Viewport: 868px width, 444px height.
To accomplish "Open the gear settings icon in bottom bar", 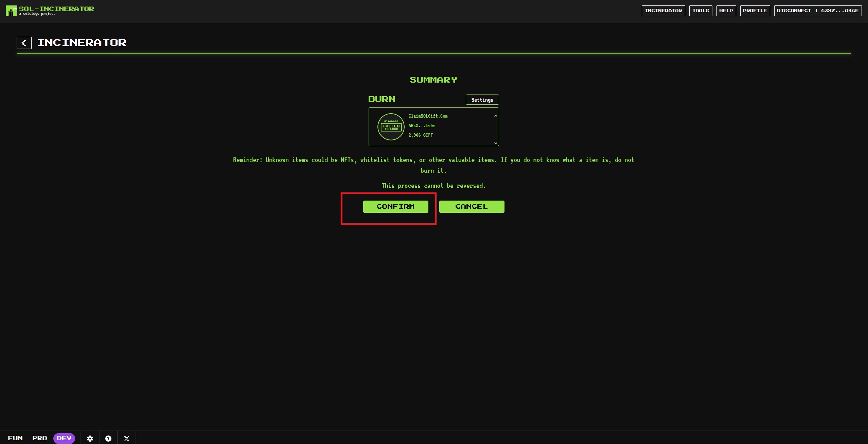I will coord(90,438).
